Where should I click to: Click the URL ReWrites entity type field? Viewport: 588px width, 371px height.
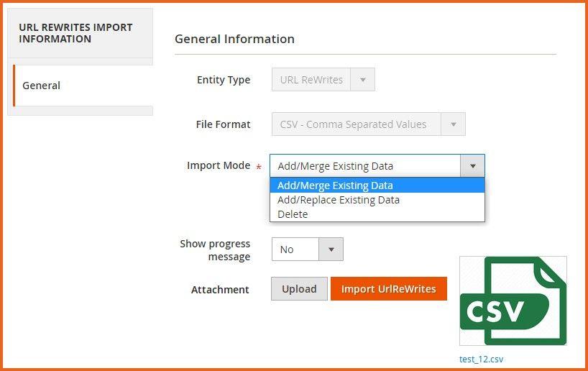[311, 80]
